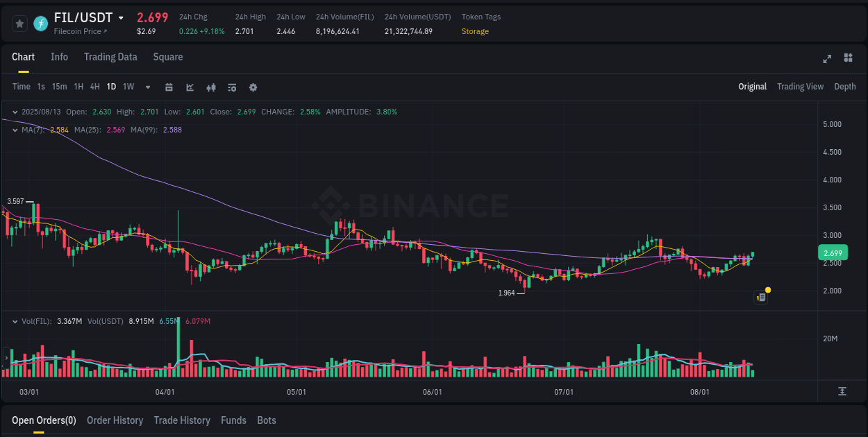Click the Storage token tag
868x437 pixels.
pos(475,31)
